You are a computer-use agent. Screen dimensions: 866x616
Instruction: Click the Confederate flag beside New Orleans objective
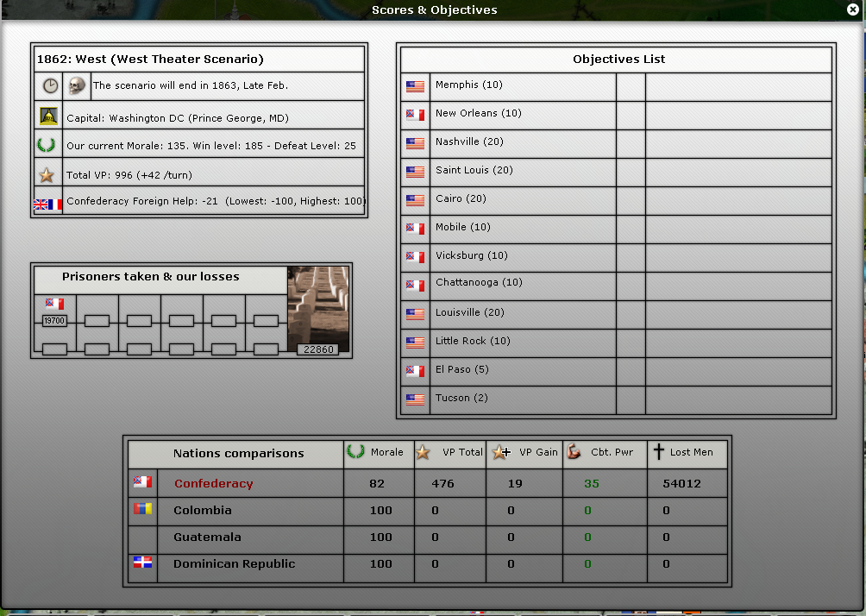(416, 114)
